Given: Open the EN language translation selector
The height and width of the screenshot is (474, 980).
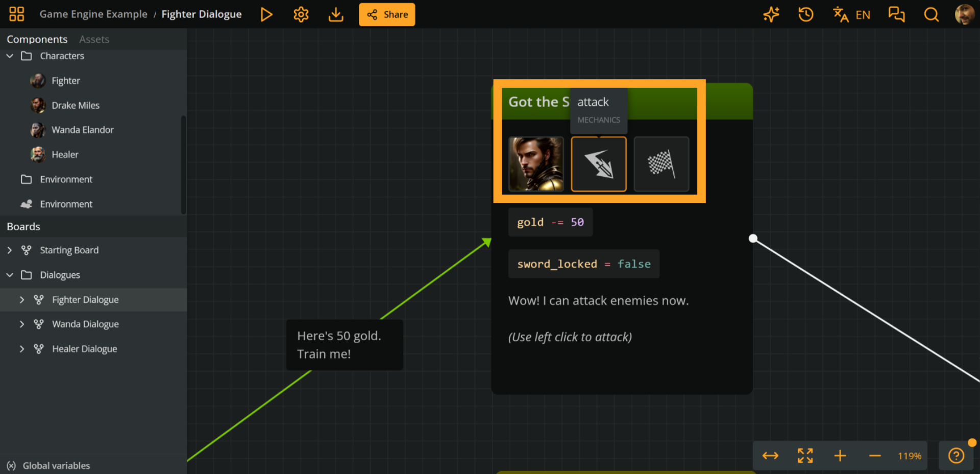Looking at the screenshot, I should pyautogui.click(x=851, y=14).
